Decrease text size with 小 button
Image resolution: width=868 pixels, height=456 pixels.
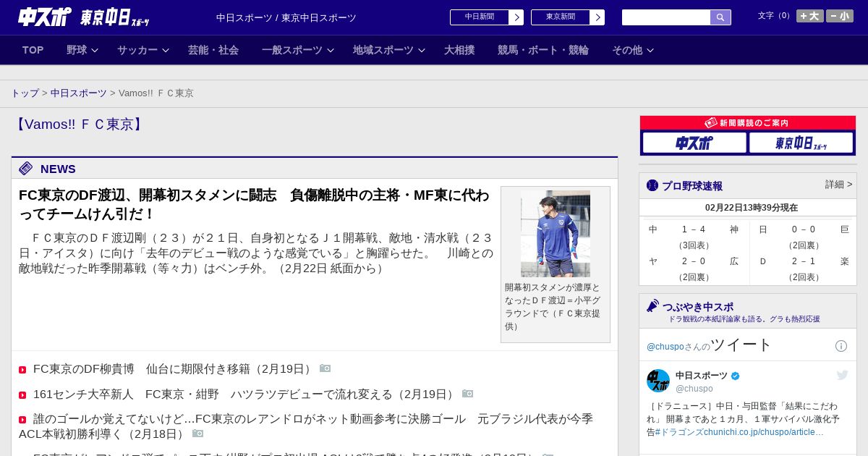point(840,16)
